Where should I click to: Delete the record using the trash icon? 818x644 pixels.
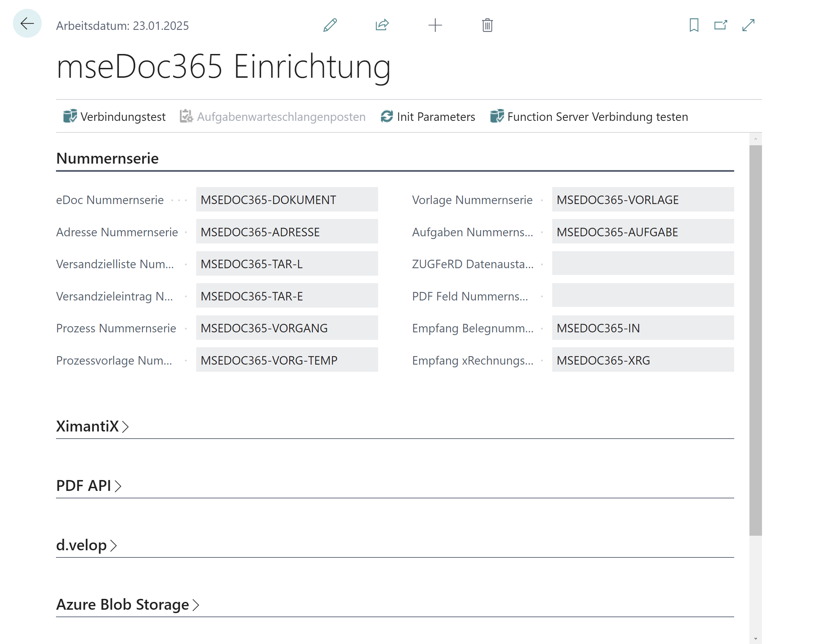[x=487, y=25]
